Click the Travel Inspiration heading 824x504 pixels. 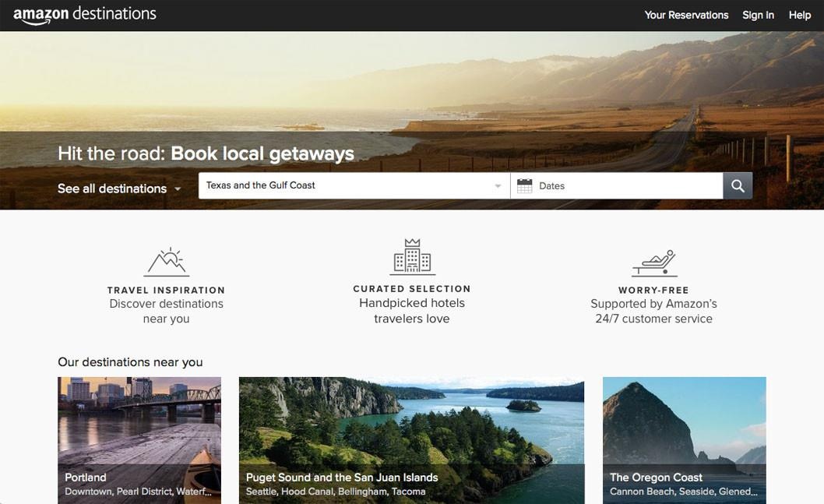pos(166,290)
